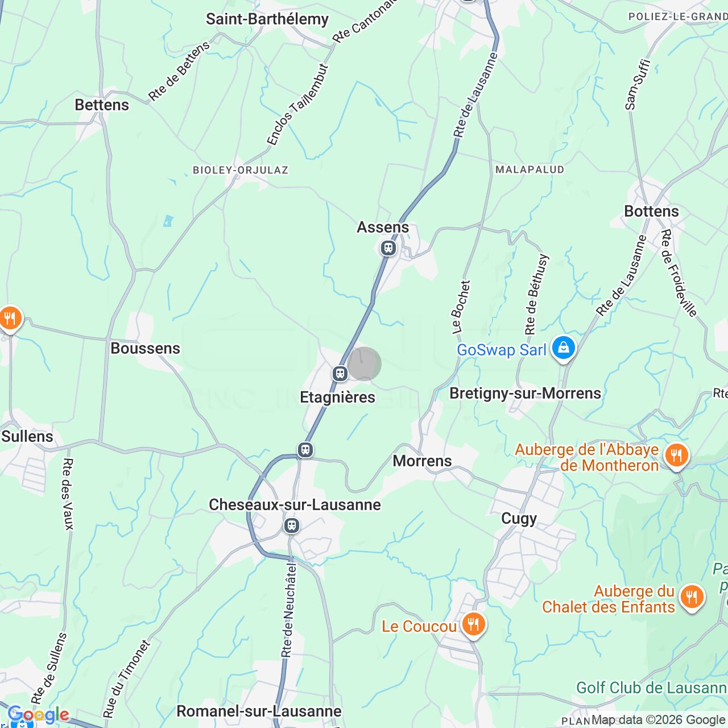Click the restaurant pin west of Boussens
The image size is (728, 728).
pos(10,320)
